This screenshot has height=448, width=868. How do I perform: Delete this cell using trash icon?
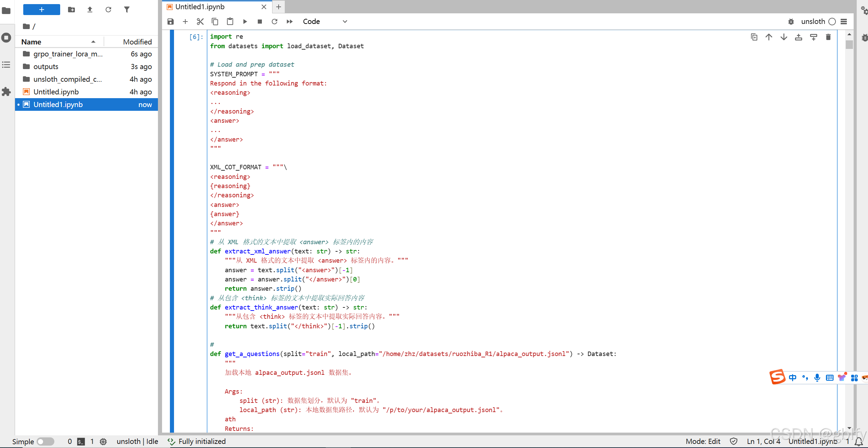point(828,37)
